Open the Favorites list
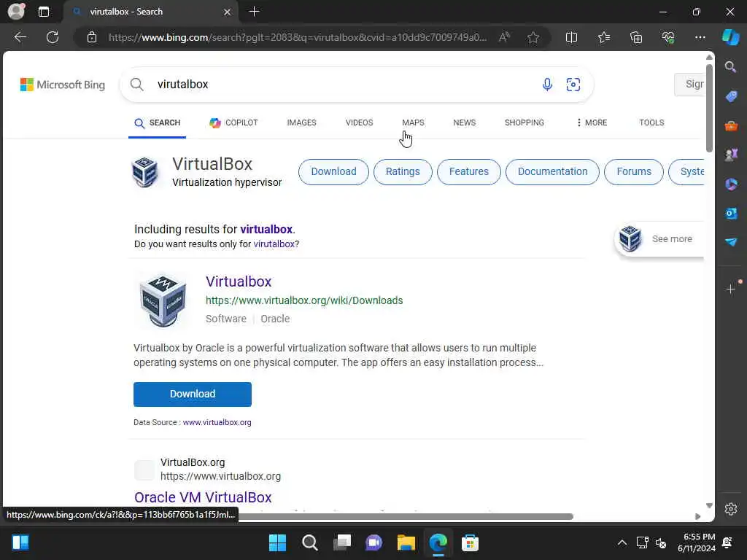747x560 pixels. tap(603, 37)
